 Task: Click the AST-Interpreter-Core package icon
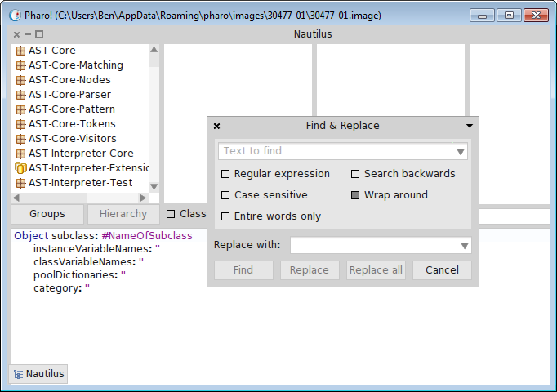point(20,154)
